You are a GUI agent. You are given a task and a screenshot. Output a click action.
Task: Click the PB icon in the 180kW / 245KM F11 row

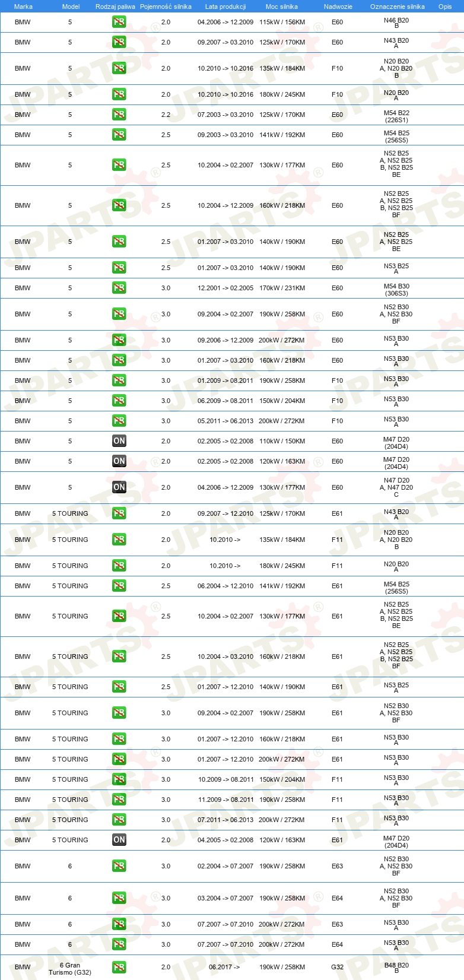tap(119, 566)
